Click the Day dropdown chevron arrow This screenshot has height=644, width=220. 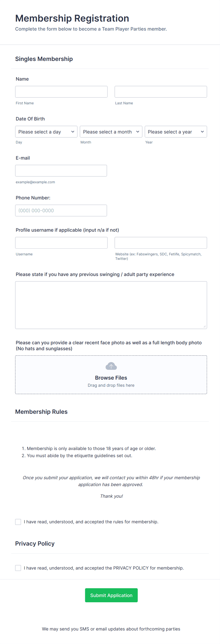[x=73, y=132]
